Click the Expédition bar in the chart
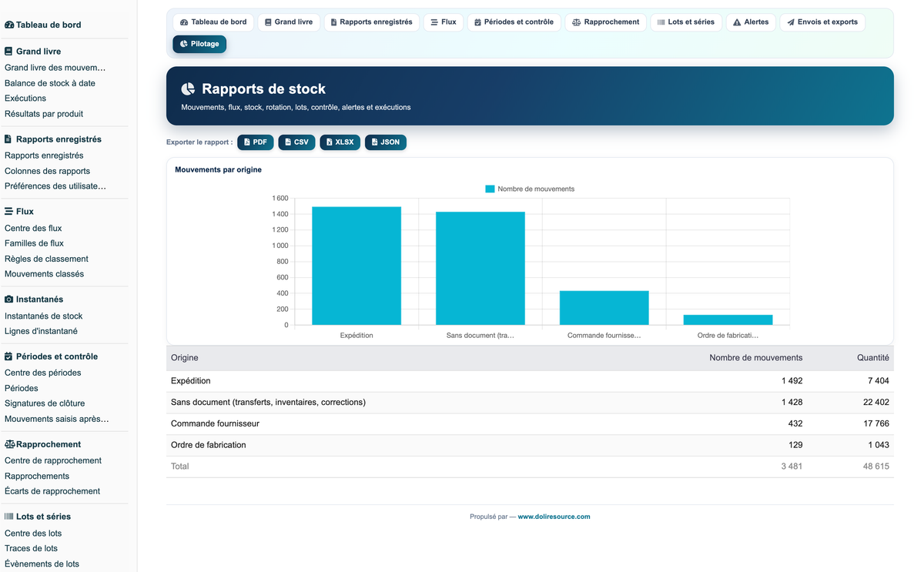 (x=357, y=266)
